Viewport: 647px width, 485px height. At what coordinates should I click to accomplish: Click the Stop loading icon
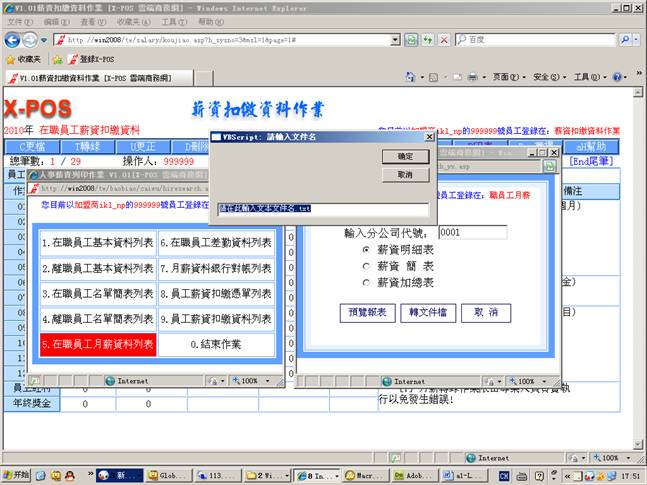pos(444,40)
